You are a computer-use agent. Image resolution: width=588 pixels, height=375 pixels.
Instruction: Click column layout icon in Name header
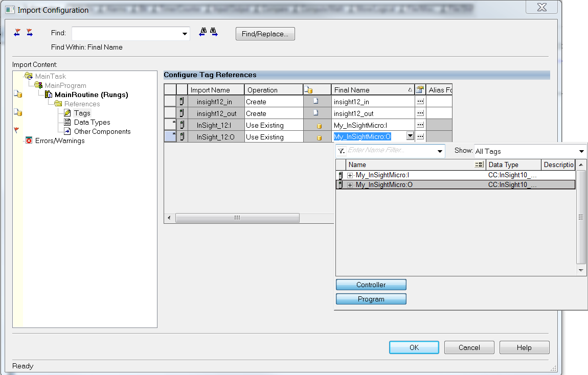tap(479, 165)
